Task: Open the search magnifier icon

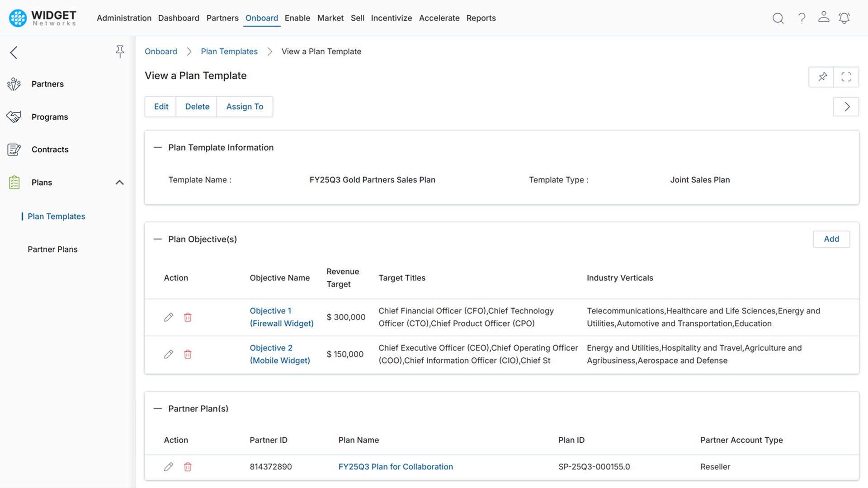Action: click(778, 18)
